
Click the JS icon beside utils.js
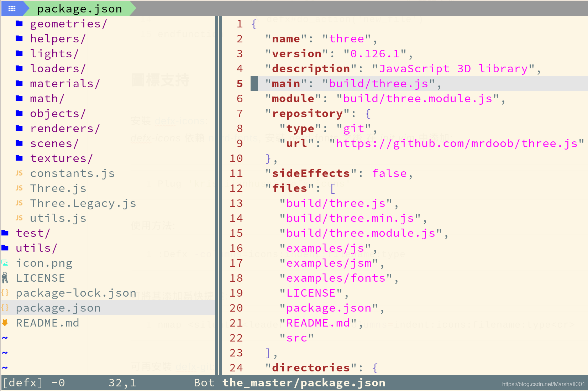[x=19, y=218]
